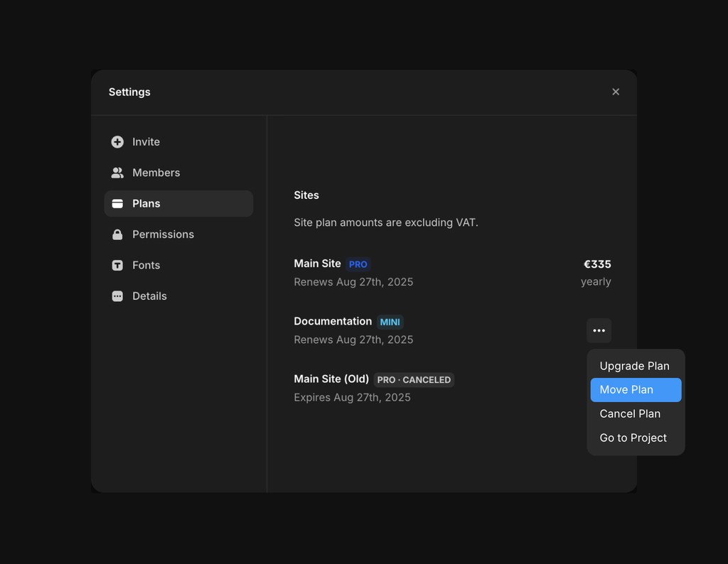Screen dimensions: 728x564
Task: Open the Permissions settings section
Action: click(163, 234)
